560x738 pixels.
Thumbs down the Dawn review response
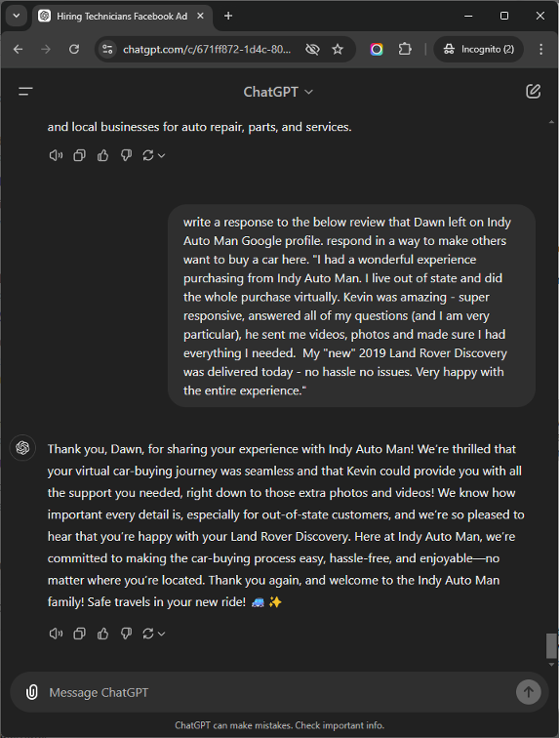tap(126, 634)
